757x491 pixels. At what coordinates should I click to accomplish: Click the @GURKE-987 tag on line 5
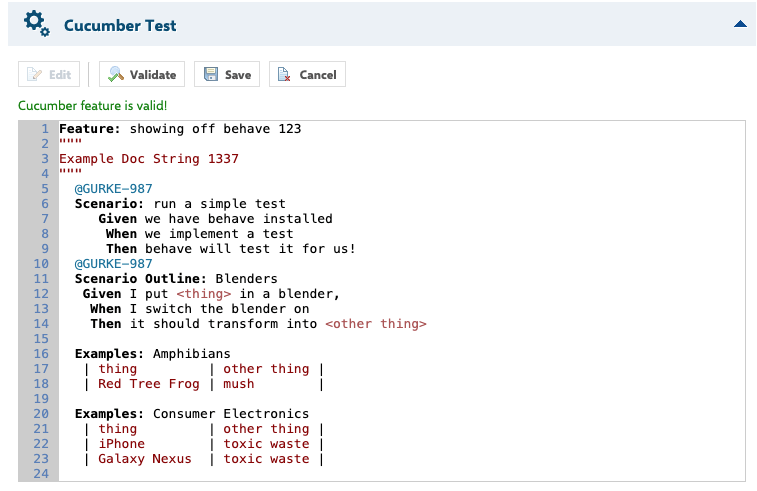(113, 189)
